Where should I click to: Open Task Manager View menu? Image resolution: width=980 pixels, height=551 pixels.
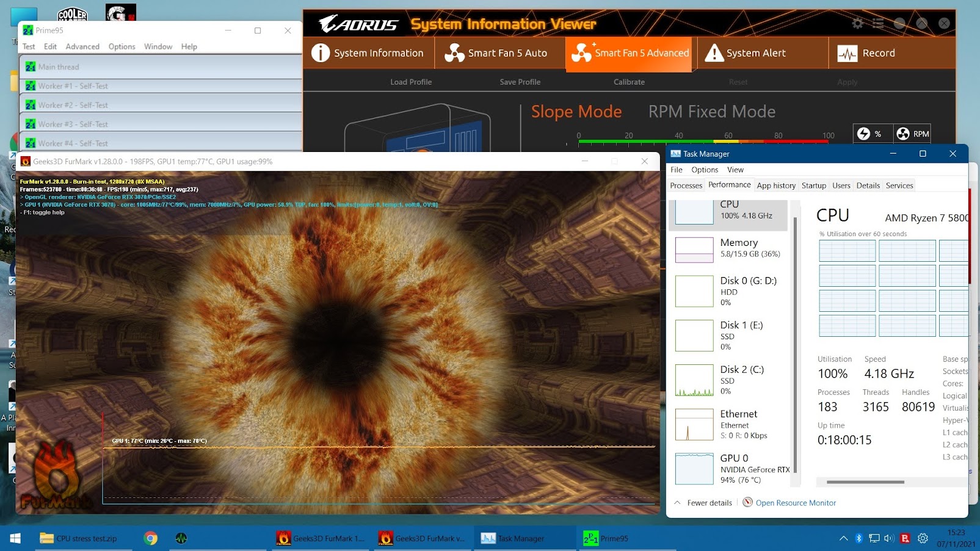(735, 170)
